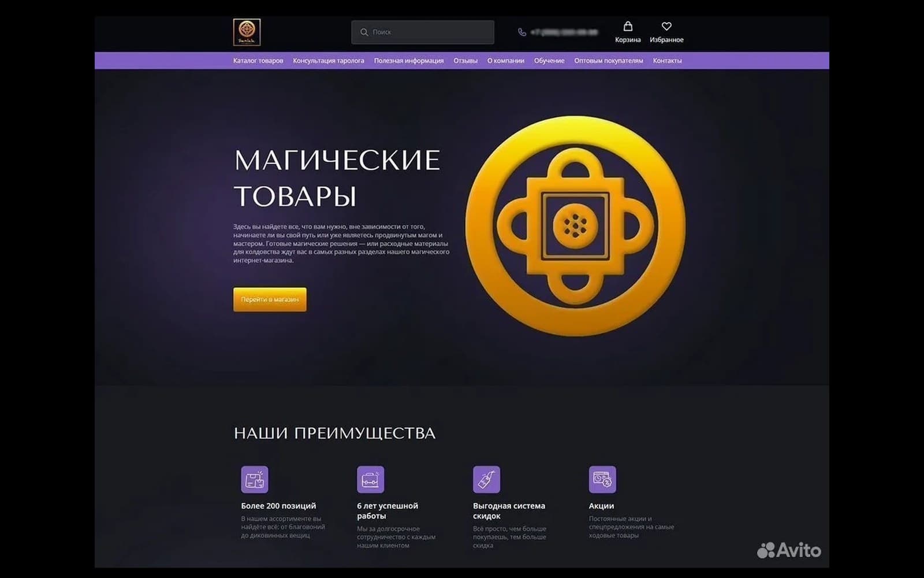
Task: Open Полезная информация menu item
Action: pos(409,61)
